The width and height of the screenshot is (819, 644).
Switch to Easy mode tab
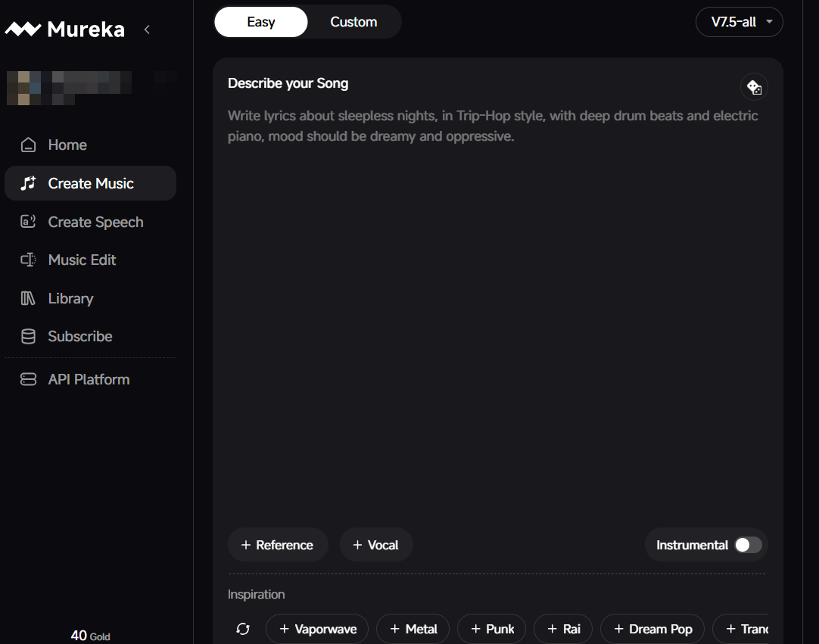pos(261,22)
